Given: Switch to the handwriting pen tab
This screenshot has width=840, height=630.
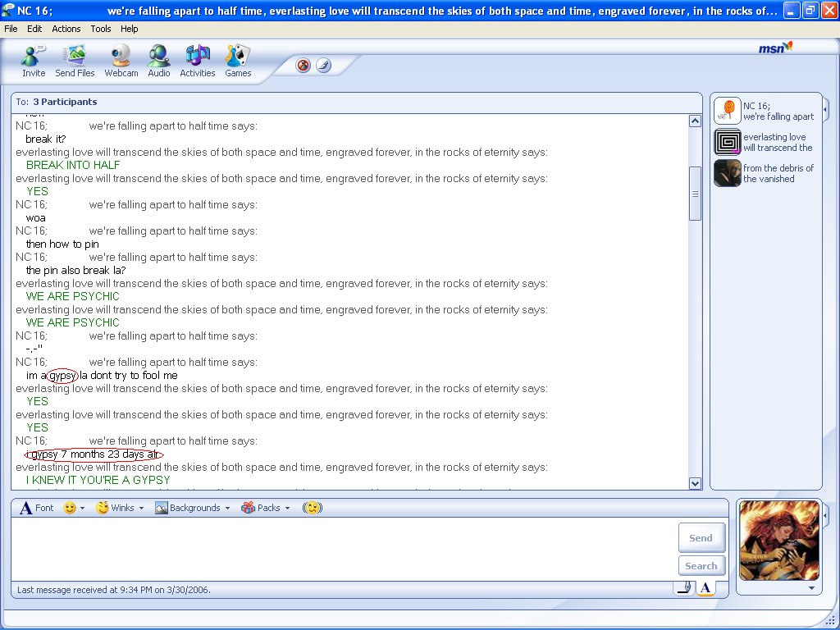Looking at the screenshot, I should coord(685,588).
